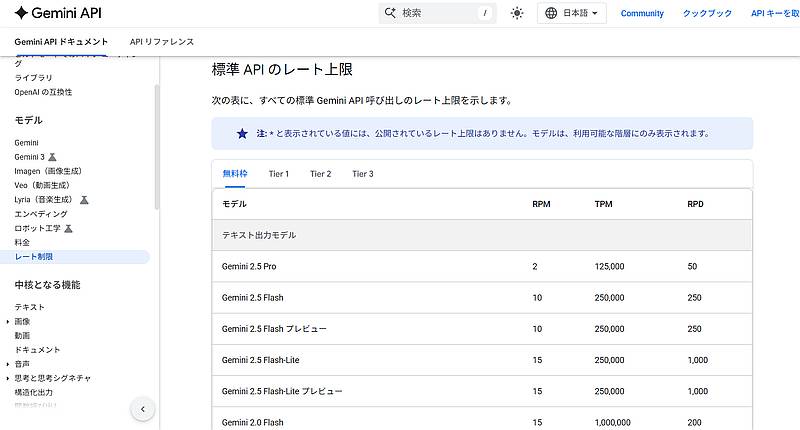The height and width of the screenshot is (430, 800).
Task: Click Gemini 2.5 Flash-Lite プレビュー row name
Action: pyautogui.click(x=282, y=391)
